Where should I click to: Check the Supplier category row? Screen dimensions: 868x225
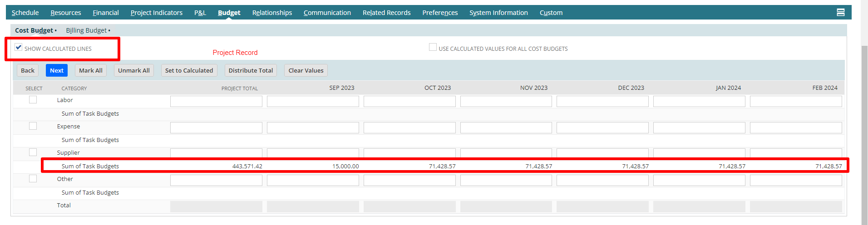(33, 152)
